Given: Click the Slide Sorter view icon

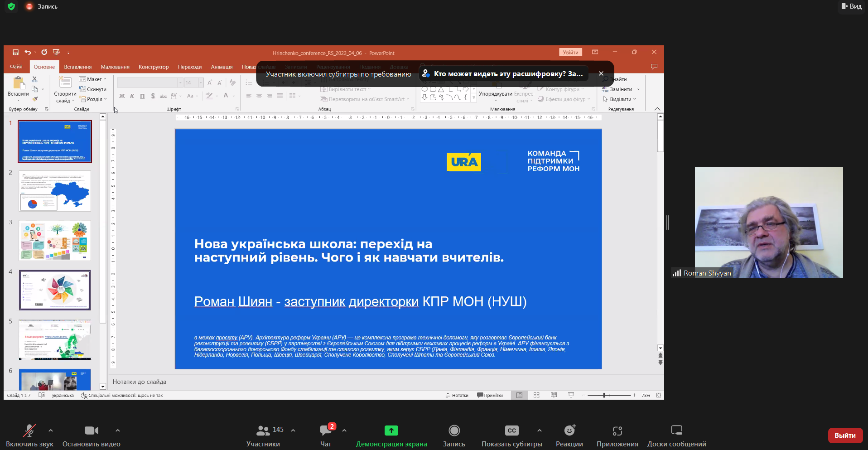Looking at the screenshot, I should (536, 395).
